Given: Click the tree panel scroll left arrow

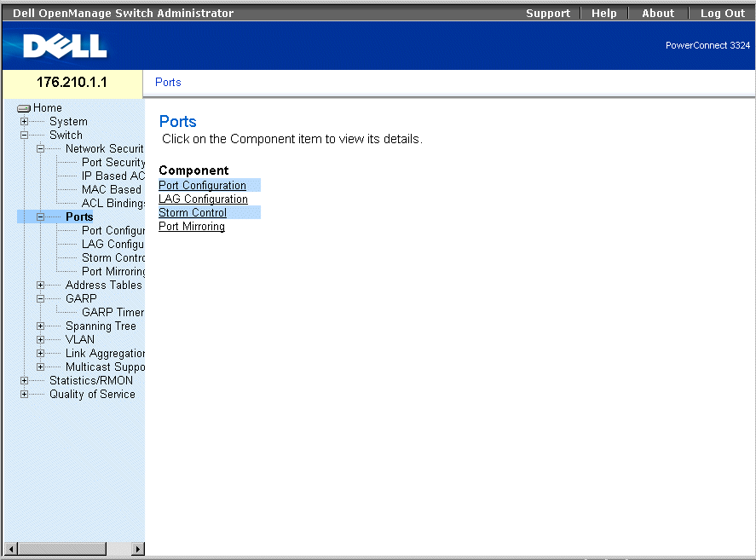Looking at the screenshot, I should point(11,549).
